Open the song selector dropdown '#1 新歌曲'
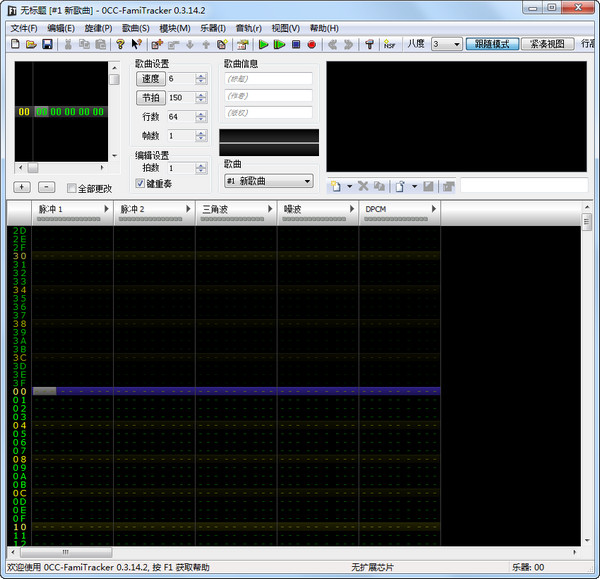This screenshot has height=579, width=600. click(x=268, y=181)
